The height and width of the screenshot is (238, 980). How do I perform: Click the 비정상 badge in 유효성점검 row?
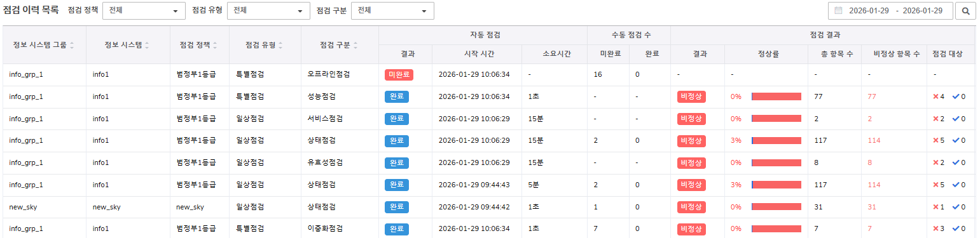point(691,162)
